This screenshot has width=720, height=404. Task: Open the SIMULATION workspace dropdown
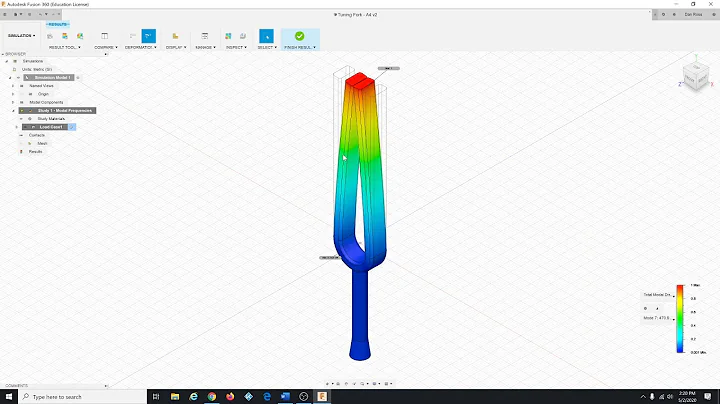[21, 35]
